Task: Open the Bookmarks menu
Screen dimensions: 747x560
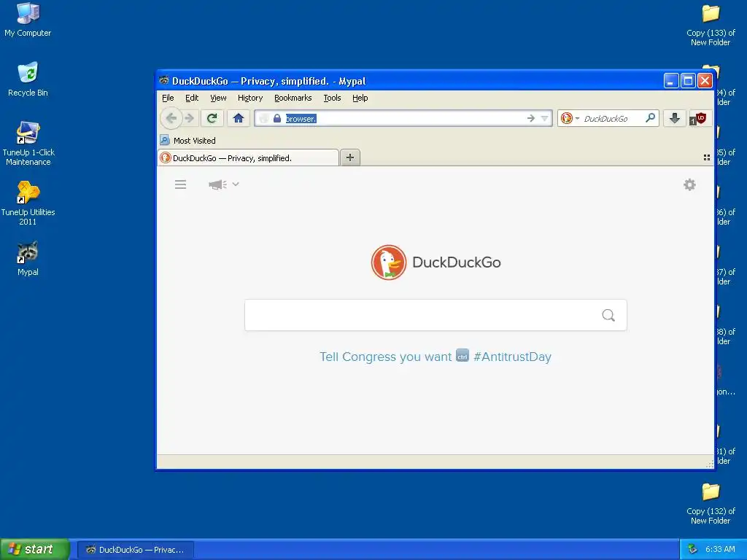Action: click(293, 98)
